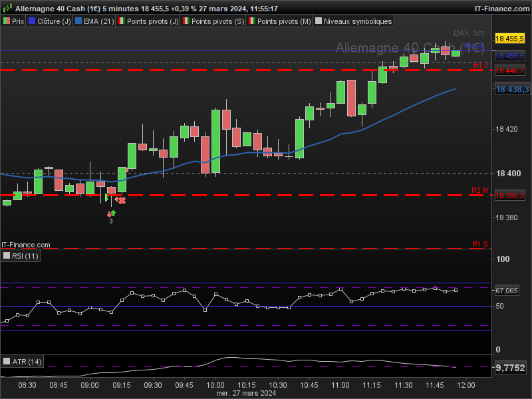
Task: Click the R1 J pivot line label
Action: 480,65
